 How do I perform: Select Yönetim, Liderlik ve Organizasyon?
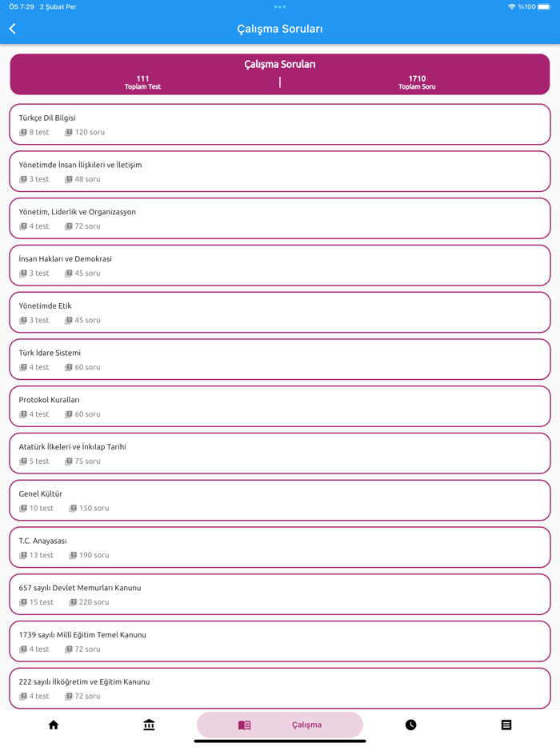(280, 218)
